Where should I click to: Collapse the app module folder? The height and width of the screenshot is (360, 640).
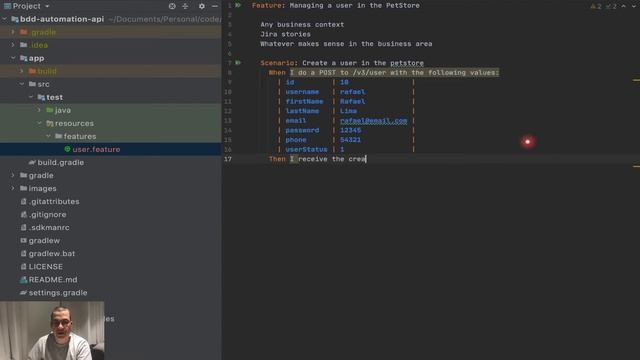click(13, 58)
